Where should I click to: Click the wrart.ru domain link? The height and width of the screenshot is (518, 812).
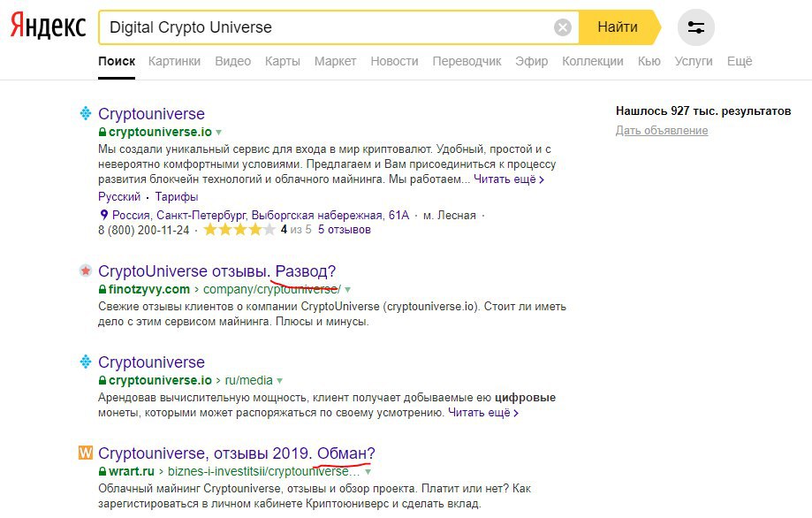tap(132, 471)
